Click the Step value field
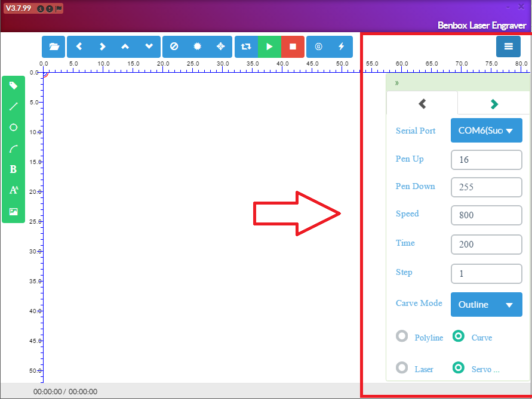This screenshot has width=532, height=399. coord(486,274)
